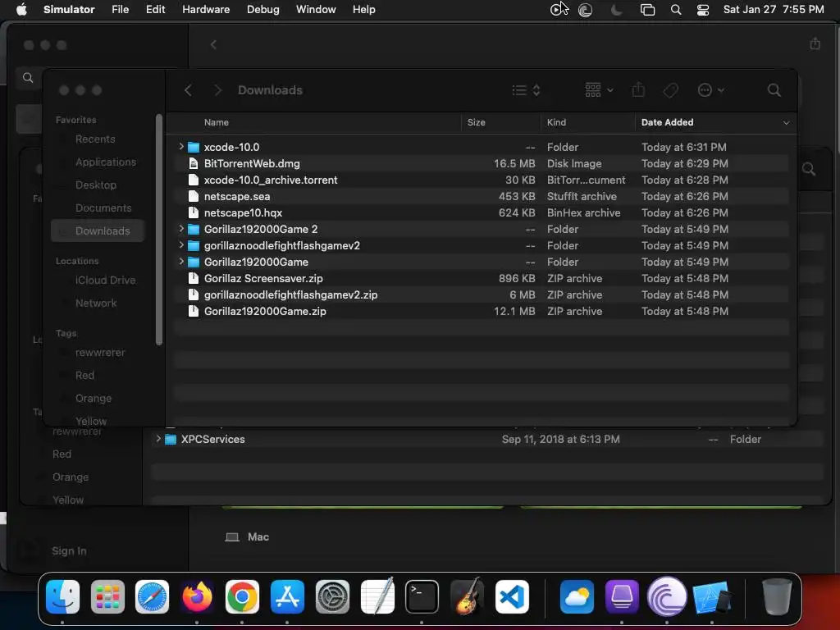This screenshot has height=630, width=840.
Task: Open the group-by grid dropdown
Action: [599, 90]
